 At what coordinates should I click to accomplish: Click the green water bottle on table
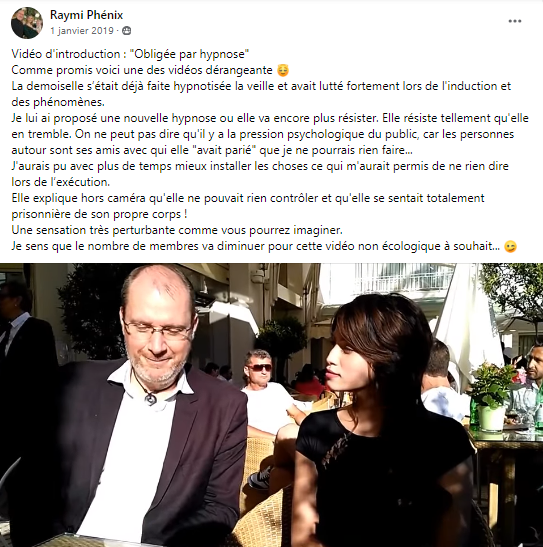click(x=474, y=412)
